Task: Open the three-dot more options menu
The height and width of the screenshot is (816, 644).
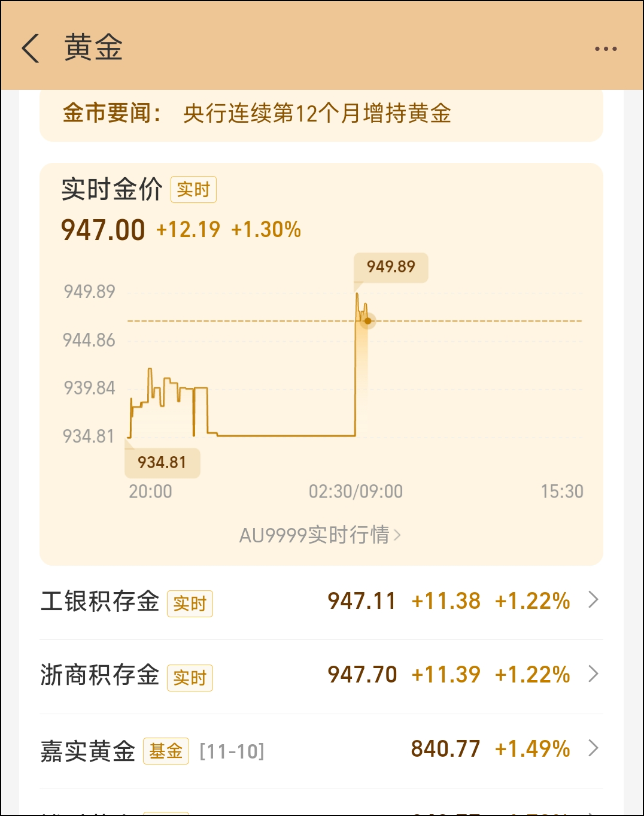Action: pyautogui.click(x=606, y=49)
